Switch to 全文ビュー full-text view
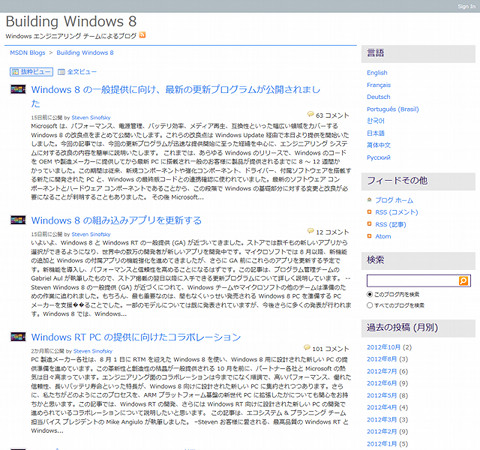Viewport: 480px width, 450px height. pos(77,72)
